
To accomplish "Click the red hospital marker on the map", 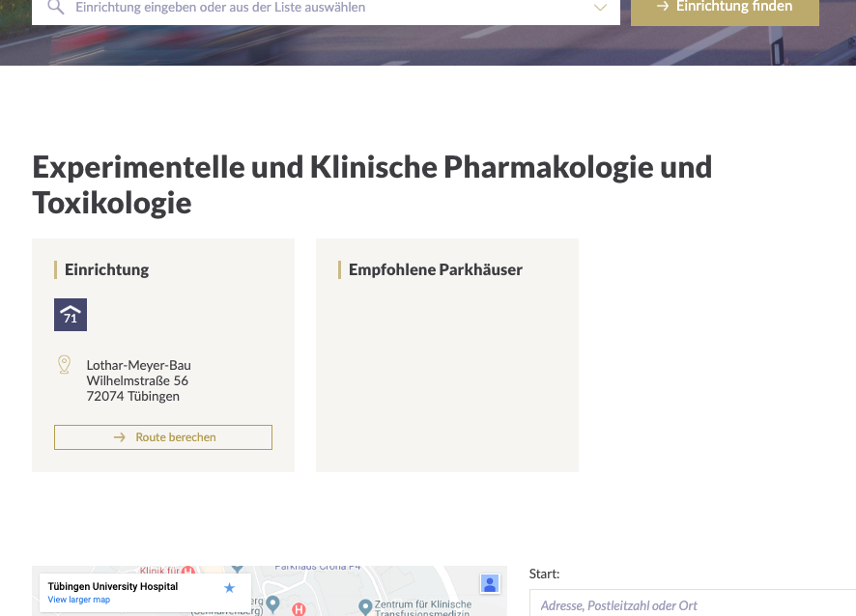I will (299, 609).
